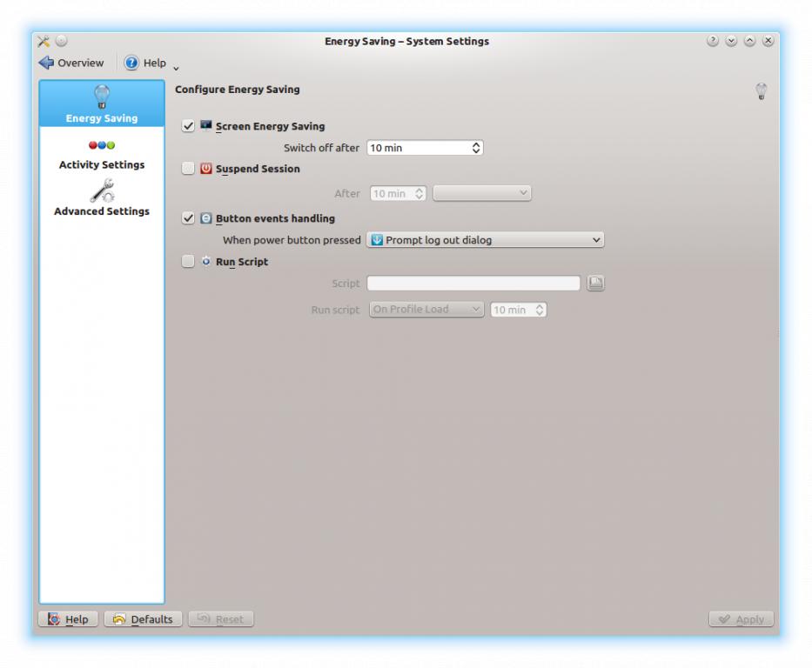Open the On Profile Load dropdown

click(x=426, y=310)
